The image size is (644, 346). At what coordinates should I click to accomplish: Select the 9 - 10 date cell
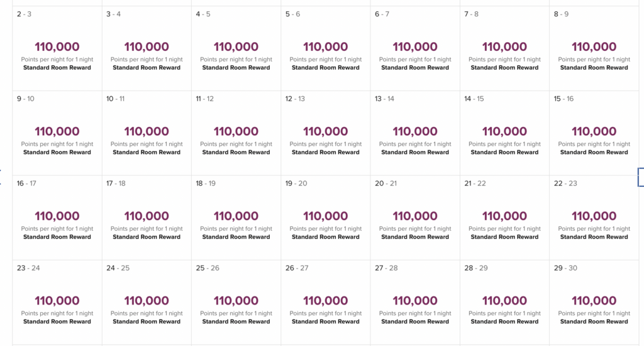click(57, 133)
